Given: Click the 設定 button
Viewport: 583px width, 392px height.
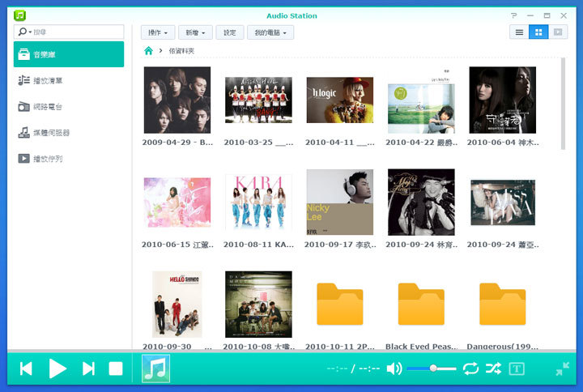Looking at the screenshot, I should coord(230,32).
